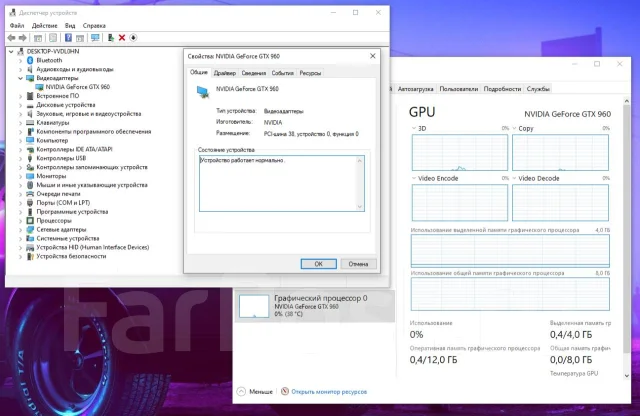Switch to the События tab
Viewport: 640px width, 416px height.
(x=282, y=73)
